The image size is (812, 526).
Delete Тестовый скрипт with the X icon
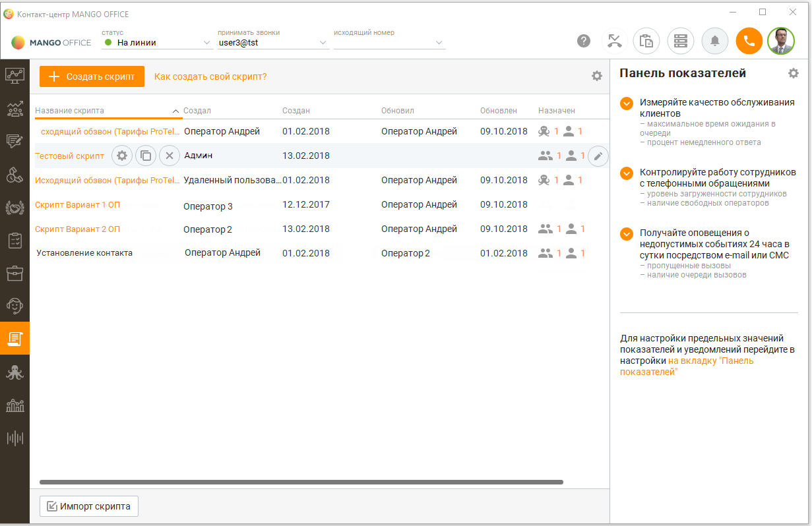pyautogui.click(x=170, y=156)
